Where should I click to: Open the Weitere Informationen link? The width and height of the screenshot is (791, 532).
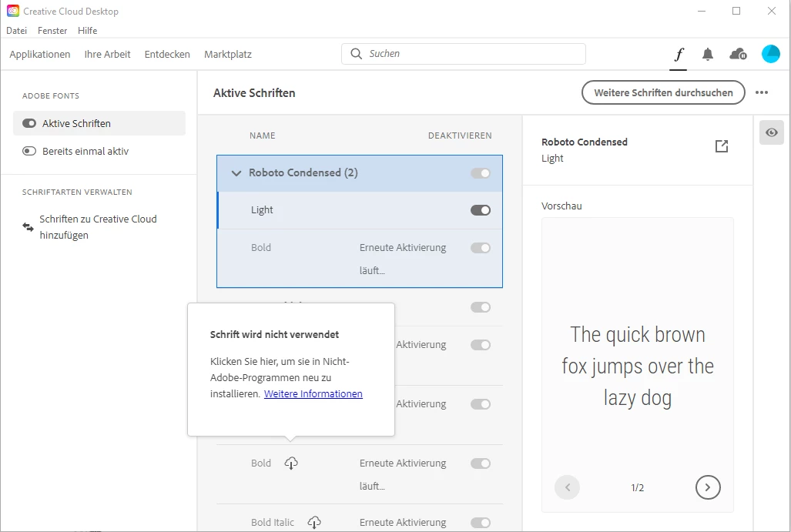313,394
